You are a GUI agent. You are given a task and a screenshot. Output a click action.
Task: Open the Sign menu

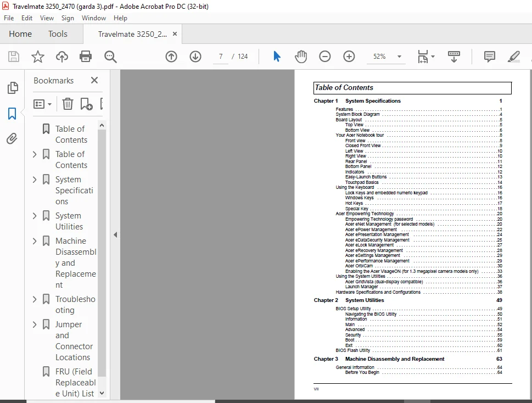68,18
